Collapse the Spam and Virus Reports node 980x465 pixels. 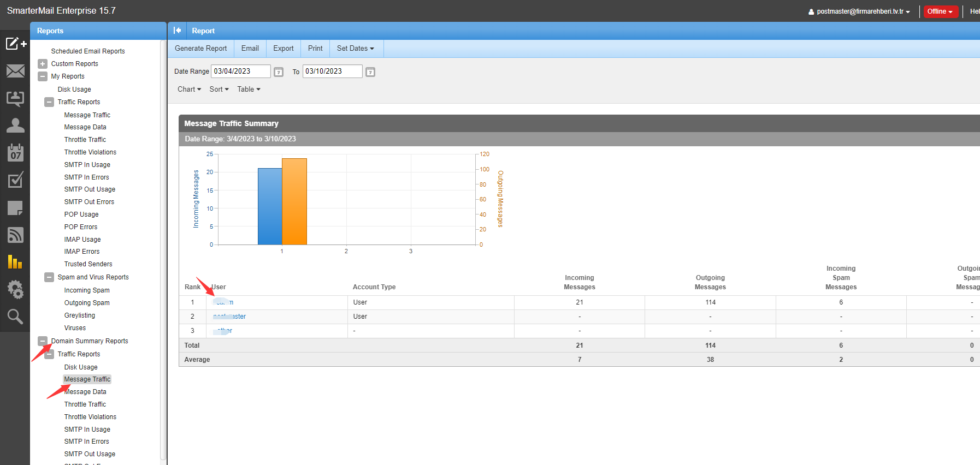[49, 277]
